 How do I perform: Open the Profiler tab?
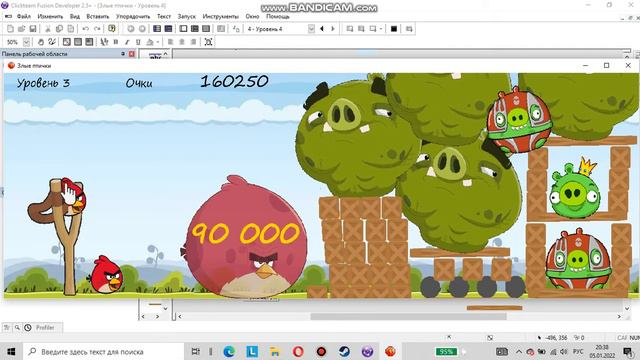[44, 327]
